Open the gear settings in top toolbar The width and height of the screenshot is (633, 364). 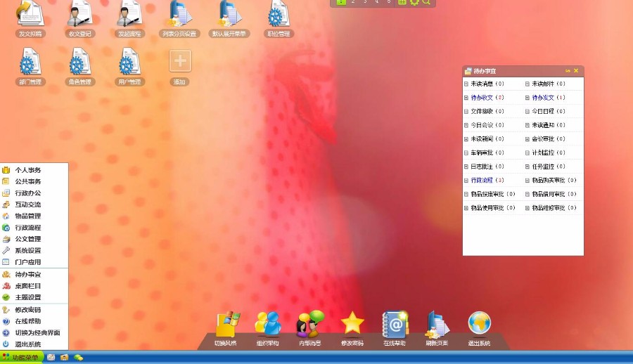[x=414, y=3]
